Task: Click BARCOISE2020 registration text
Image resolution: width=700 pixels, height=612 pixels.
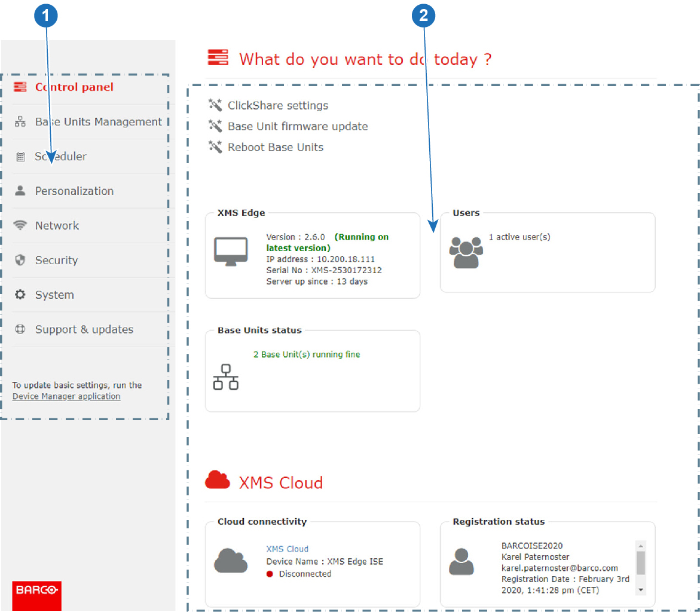Action: click(531, 546)
